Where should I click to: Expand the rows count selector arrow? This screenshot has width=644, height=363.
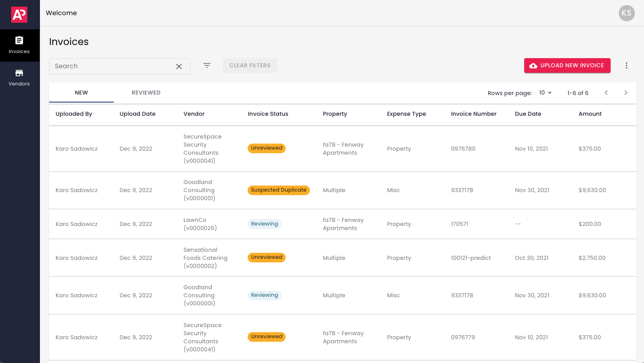point(549,93)
